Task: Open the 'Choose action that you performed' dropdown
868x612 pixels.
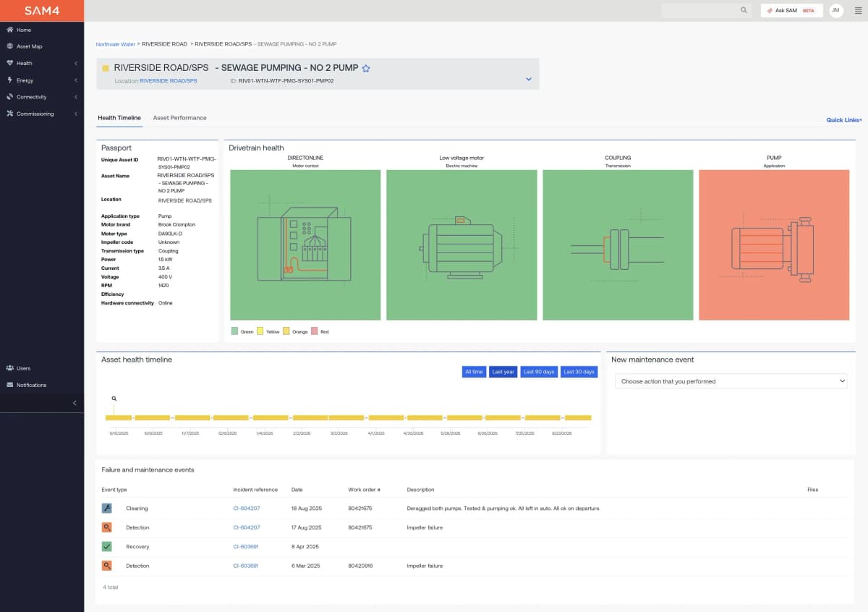Action: [731, 381]
